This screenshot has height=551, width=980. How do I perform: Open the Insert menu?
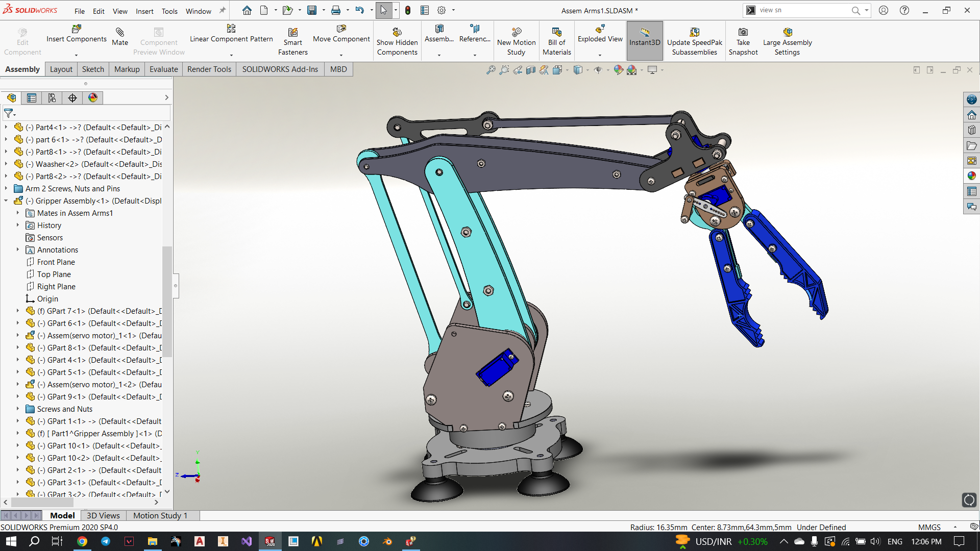144,11
